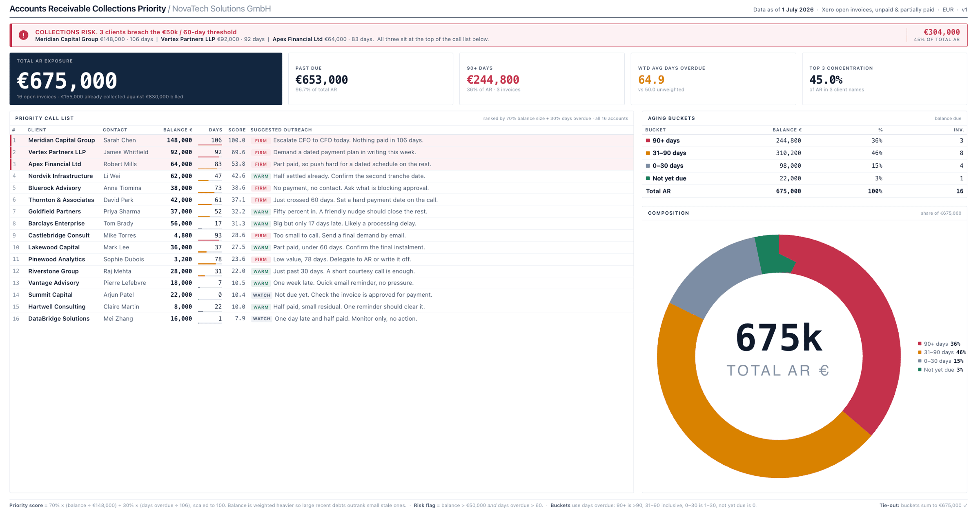Image resolution: width=980 pixels, height=515 pixels.
Task: Select the Castlebridge Consult client name
Action: pos(59,235)
